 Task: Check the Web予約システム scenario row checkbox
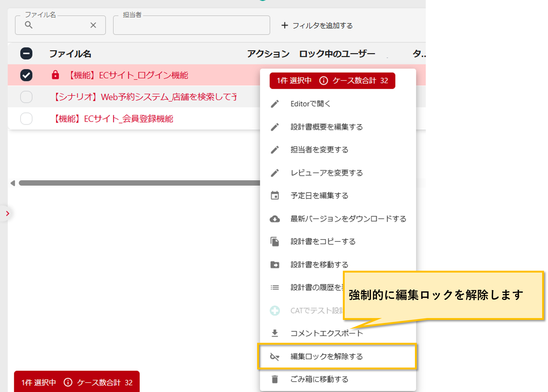26,97
